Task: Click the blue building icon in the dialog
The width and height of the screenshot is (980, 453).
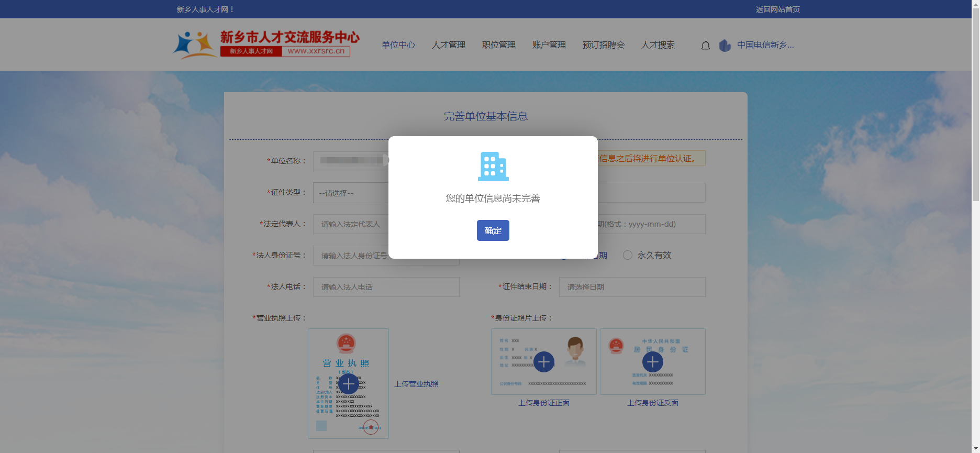Action: [493, 167]
